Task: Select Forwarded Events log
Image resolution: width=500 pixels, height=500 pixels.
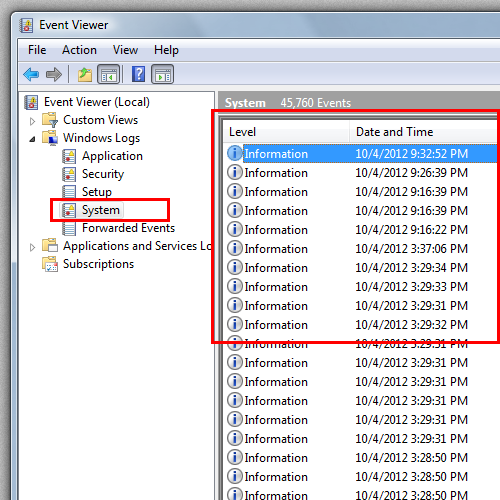Action: click(x=128, y=228)
